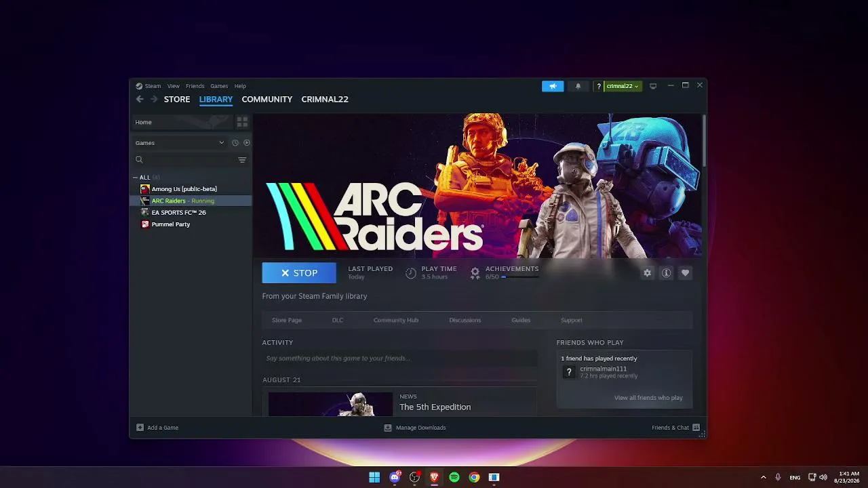Open the ARC Raiders manage gear icon
868x488 pixels.
tap(648, 272)
